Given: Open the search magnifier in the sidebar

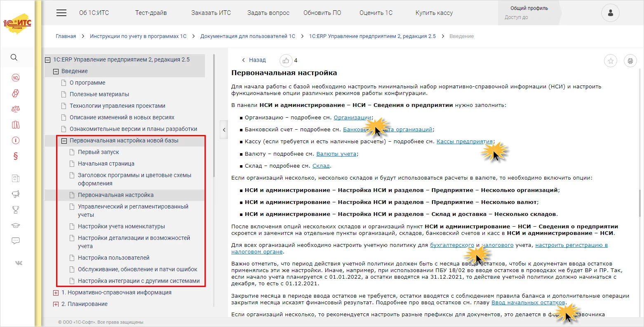Looking at the screenshot, I should [14, 57].
